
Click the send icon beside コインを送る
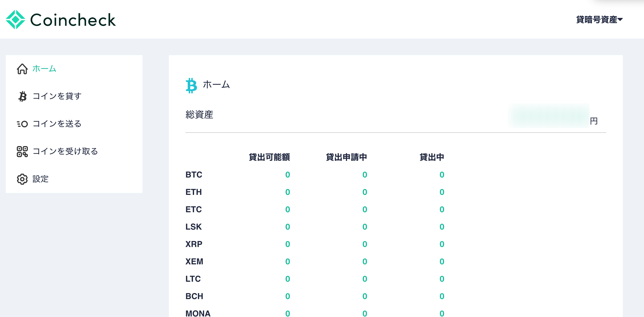pyautogui.click(x=22, y=124)
